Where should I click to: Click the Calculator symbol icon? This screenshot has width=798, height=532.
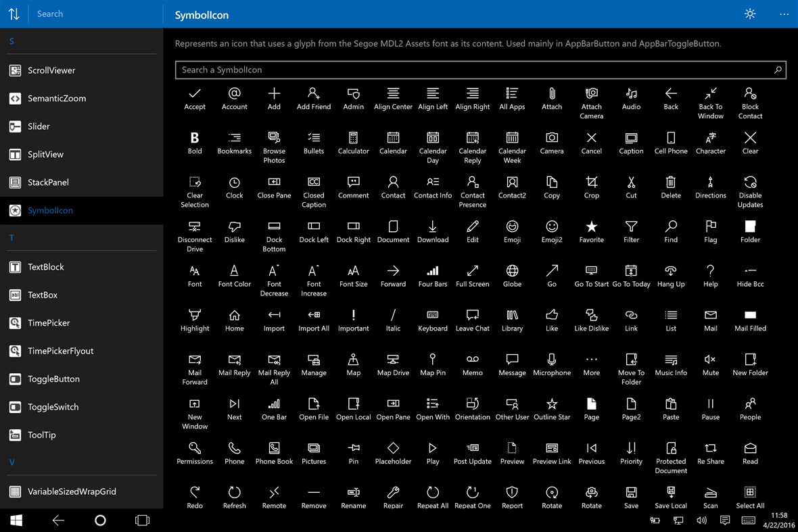click(353, 140)
